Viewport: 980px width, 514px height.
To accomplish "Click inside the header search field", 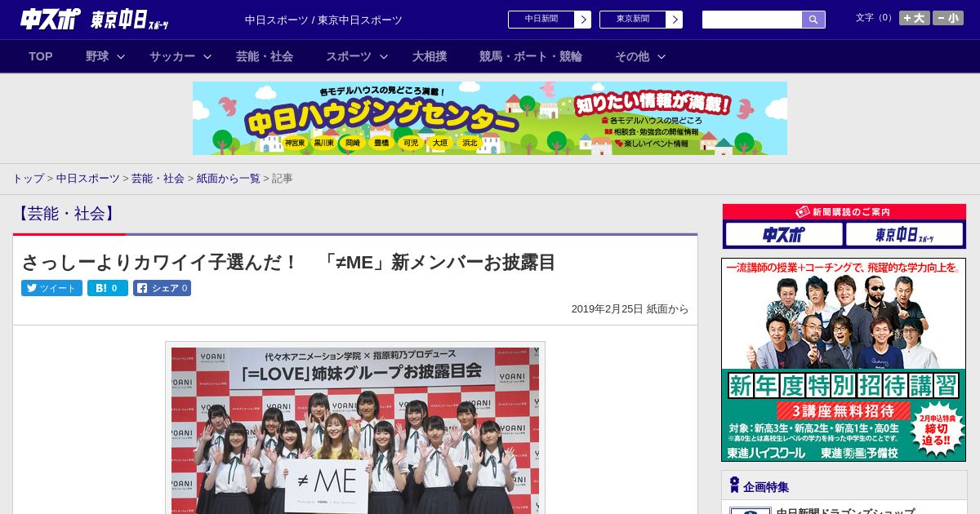I will point(752,20).
